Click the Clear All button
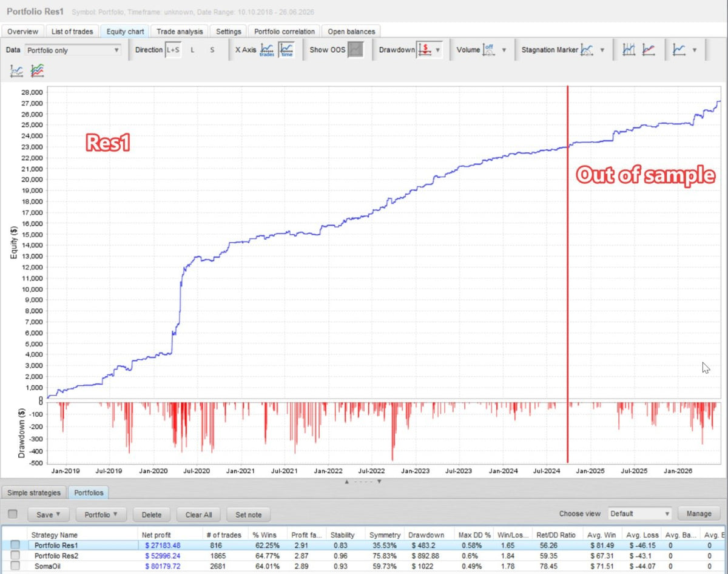728x574 pixels. [198, 515]
